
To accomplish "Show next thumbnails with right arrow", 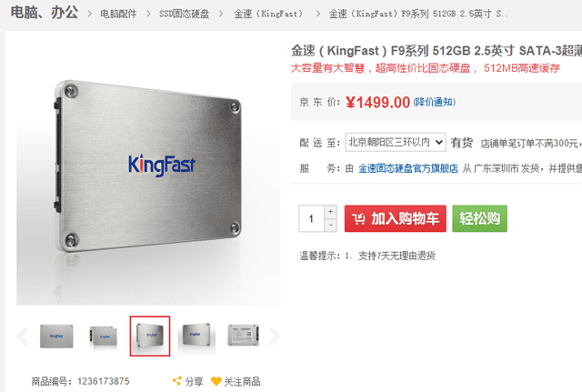I will [275, 337].
